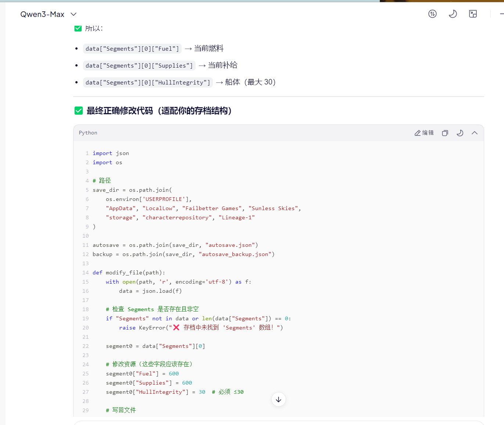The height and width of the screenshot is (425, 504).
Task: Click the Python language label
Action: point(88,133)
